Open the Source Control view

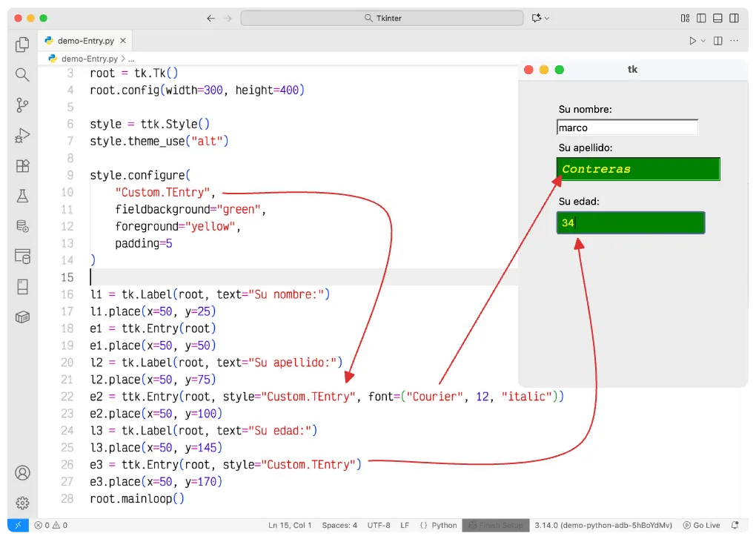[x=22, y=105]
